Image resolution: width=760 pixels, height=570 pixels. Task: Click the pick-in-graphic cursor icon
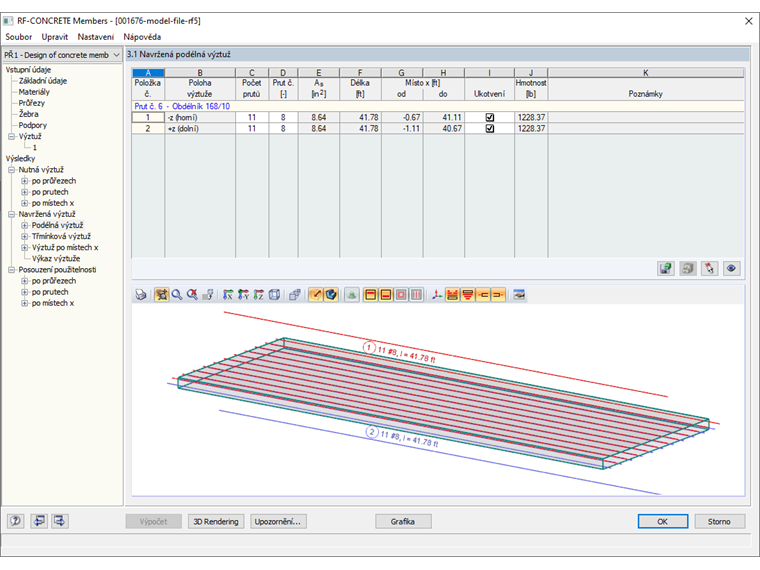point(710,268)
